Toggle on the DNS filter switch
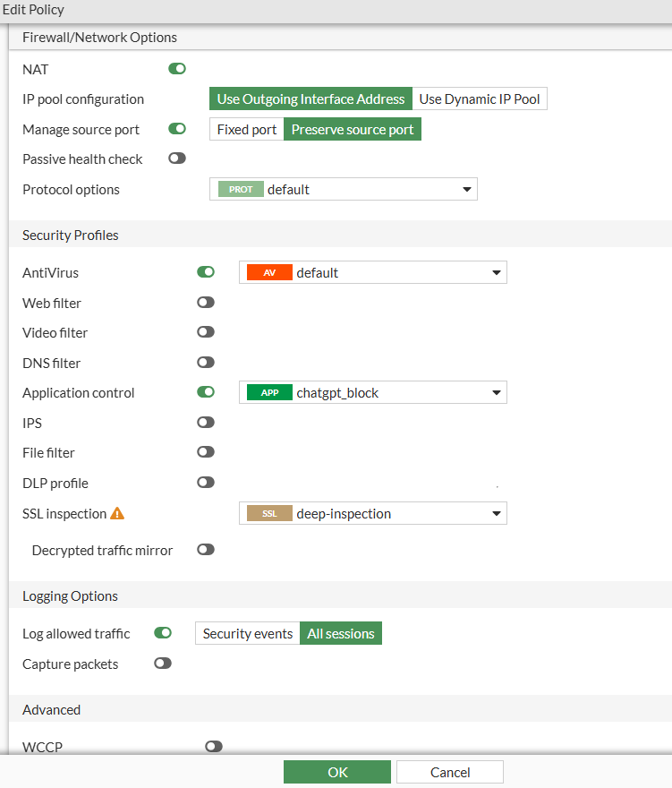Image resolution: width=672 pixels, height=788 pixels. coord(206,363)
